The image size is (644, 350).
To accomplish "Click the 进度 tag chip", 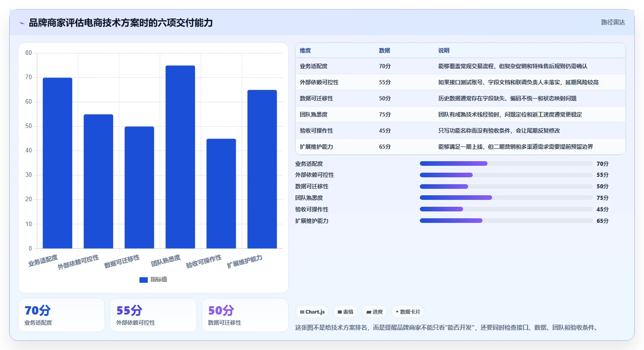I will [x=375, y=312].
